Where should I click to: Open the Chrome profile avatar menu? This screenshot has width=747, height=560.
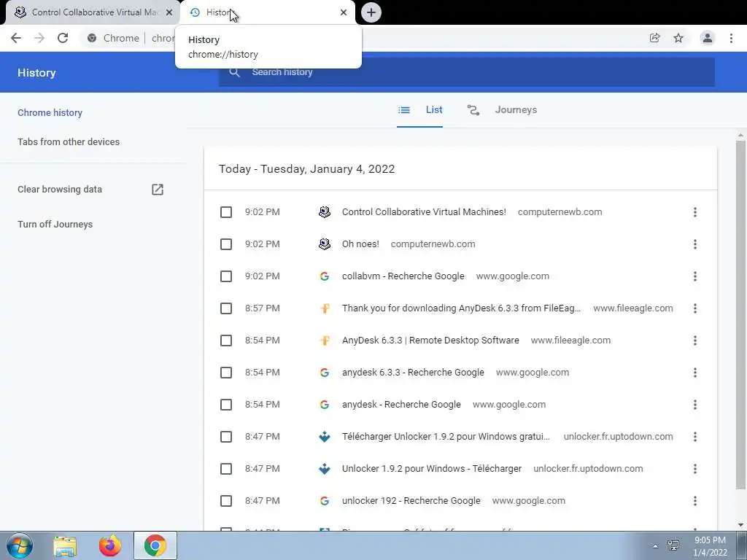point(708,38)
